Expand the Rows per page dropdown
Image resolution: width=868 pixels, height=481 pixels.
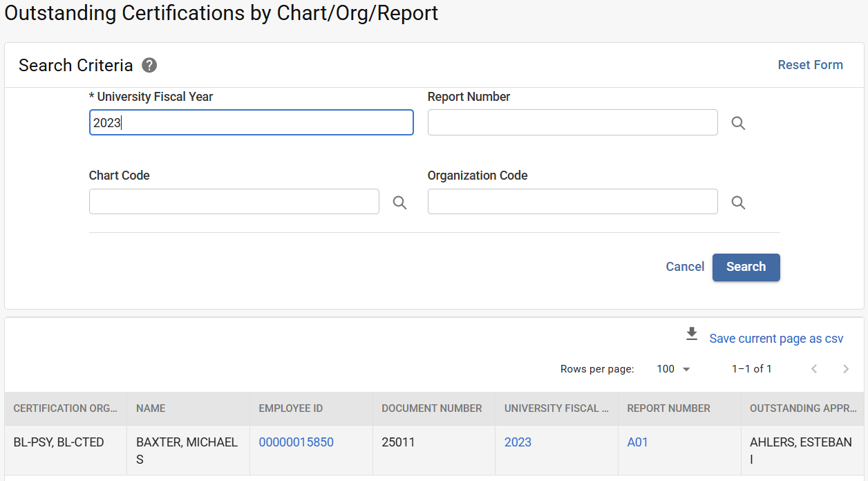673,369
